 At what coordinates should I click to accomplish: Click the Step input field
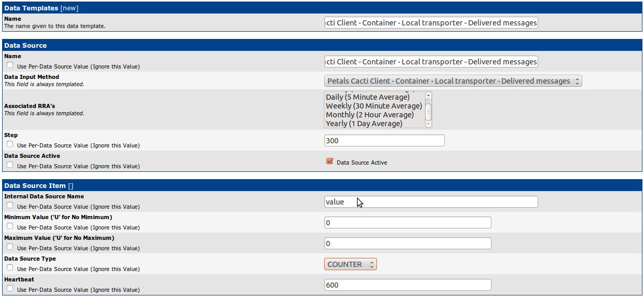pos(384,141)
